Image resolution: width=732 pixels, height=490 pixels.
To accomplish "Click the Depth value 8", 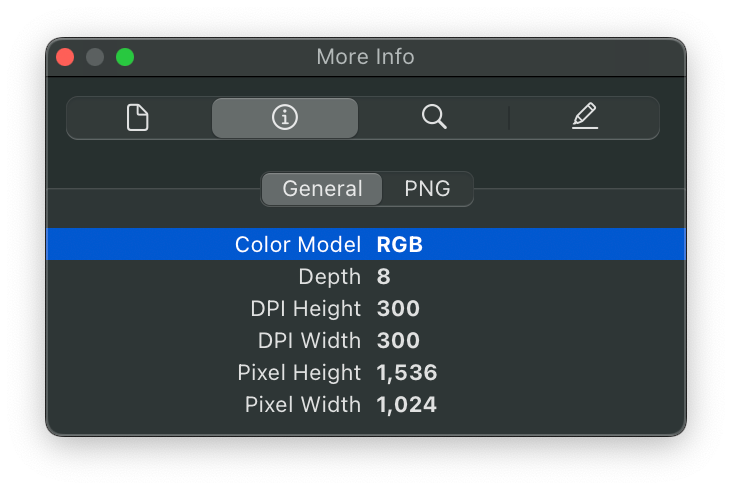I will tap(383, 277).
